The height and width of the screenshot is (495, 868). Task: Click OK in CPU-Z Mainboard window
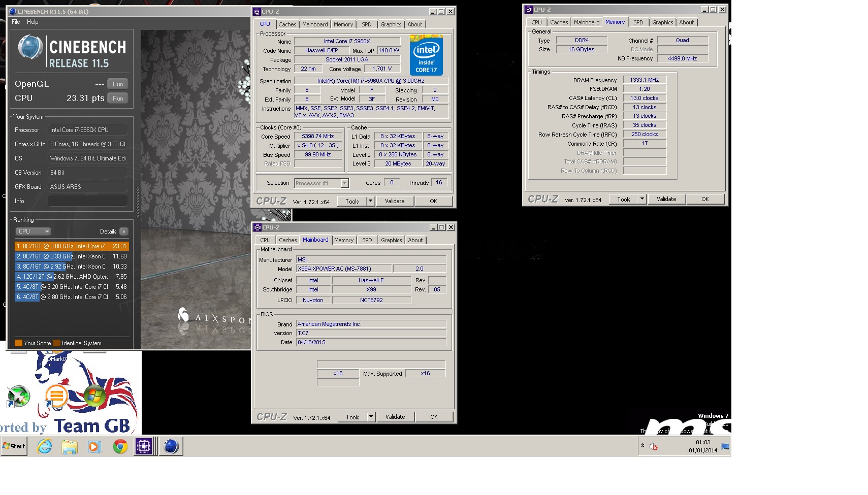point(434,417)
